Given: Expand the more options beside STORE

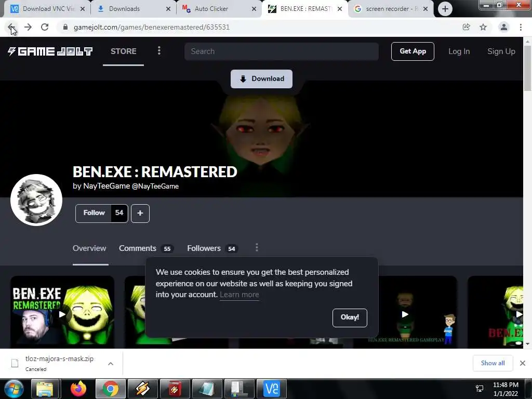Looking at the screenshot, I should (x=159, y=51).
